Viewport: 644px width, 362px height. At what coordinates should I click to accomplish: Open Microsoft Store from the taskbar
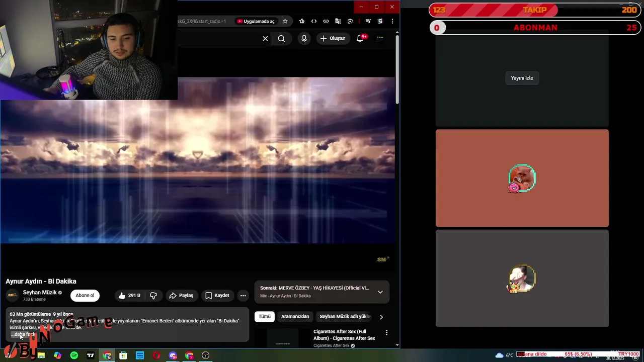click(x=123, y=355)
